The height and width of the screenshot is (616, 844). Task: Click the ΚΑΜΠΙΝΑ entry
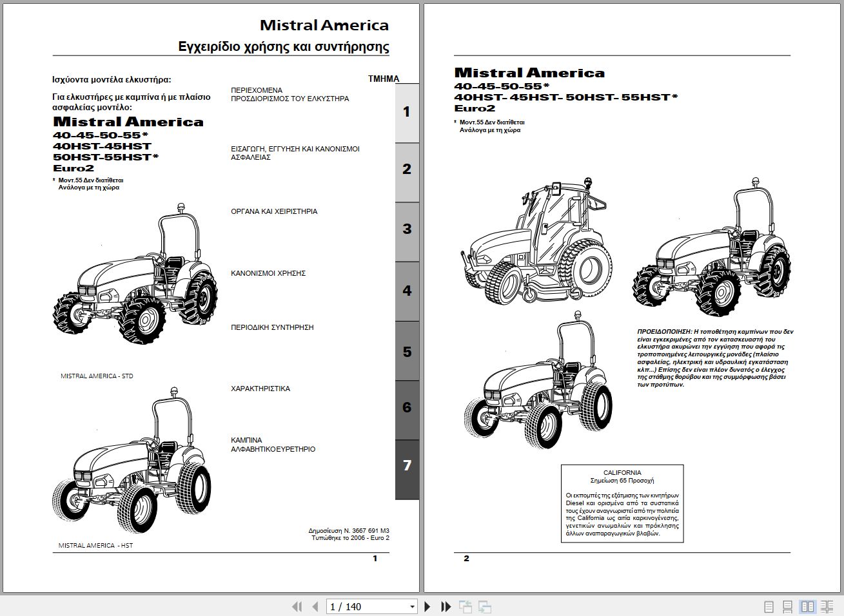tap(246, 441)
